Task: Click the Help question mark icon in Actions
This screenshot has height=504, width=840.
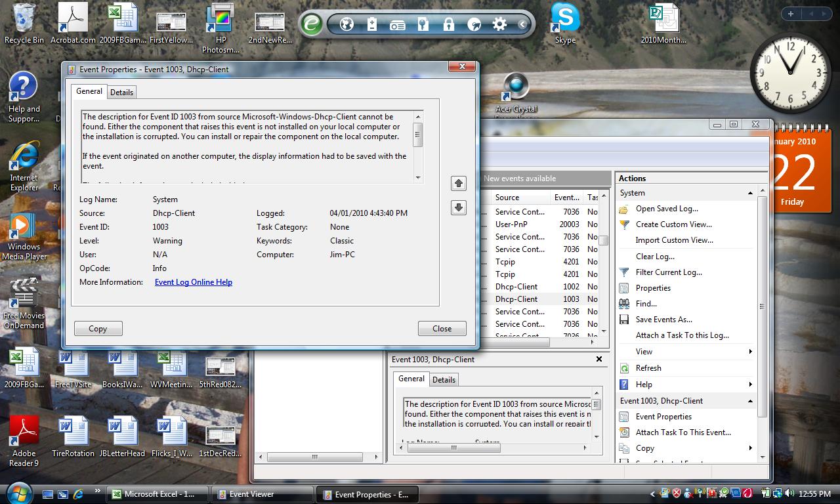Action: pyautogui.click(x=624, y=385)
